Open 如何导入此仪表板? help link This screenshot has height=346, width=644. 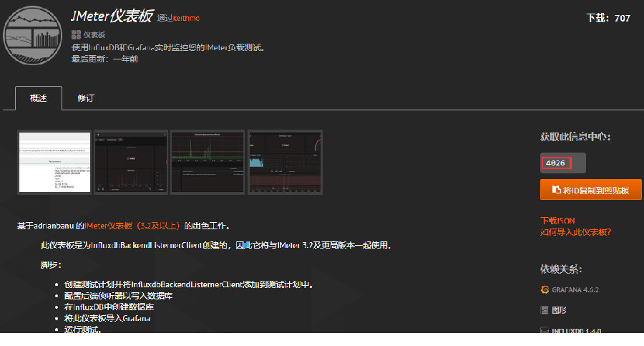(575, 232)
